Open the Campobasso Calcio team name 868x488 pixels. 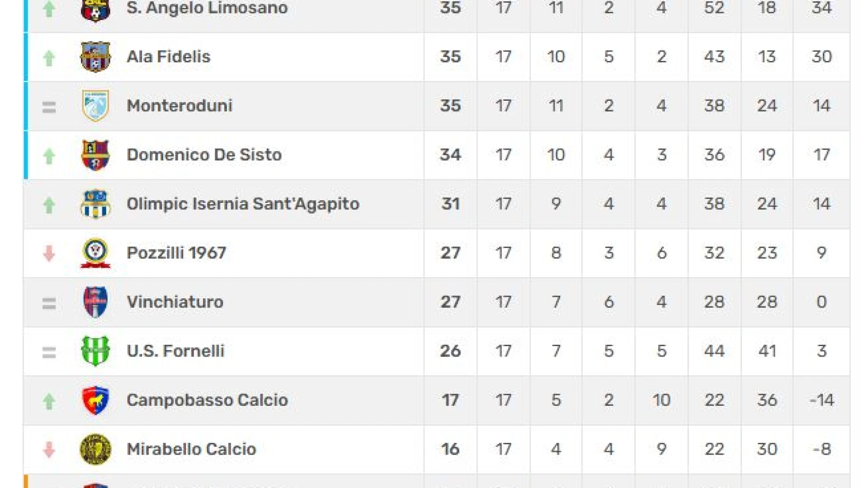tap(207, 400)
